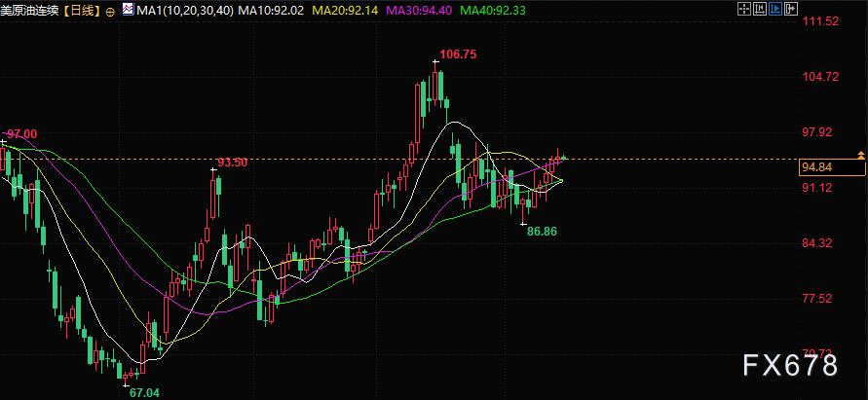Click the yellow MA20:92.14 value
Viewport: 868px width, 400px height.
pos(345,10)
